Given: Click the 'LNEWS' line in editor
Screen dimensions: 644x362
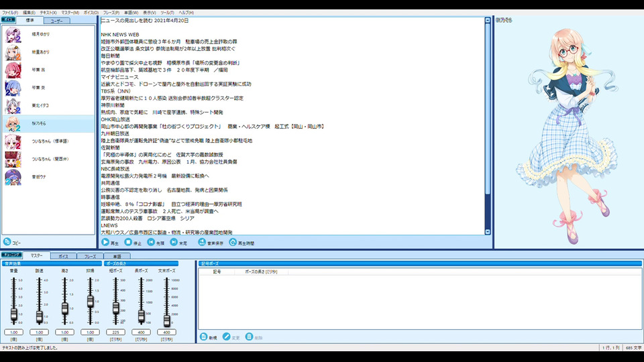Looking at the screenshot, I should click(109, 225).
